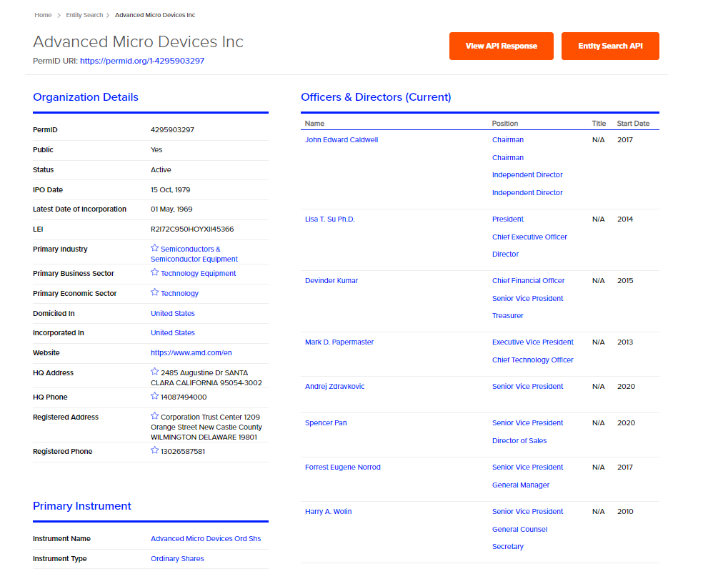The height and width of the screenshot is (574, 728).
Task: Click General Manager position link
Action: 521,485
